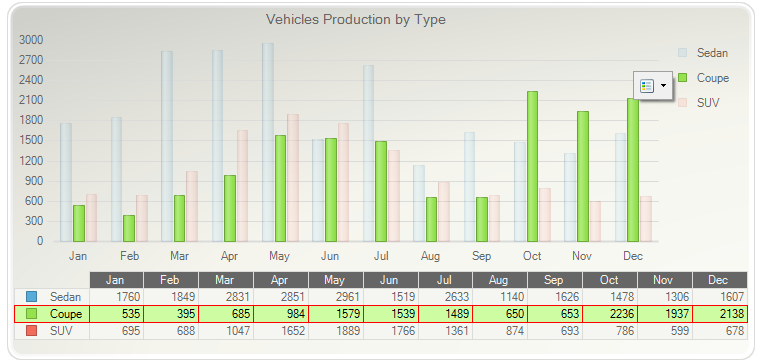
Task: Click the Nov column header in table
Action: (665, 280)
